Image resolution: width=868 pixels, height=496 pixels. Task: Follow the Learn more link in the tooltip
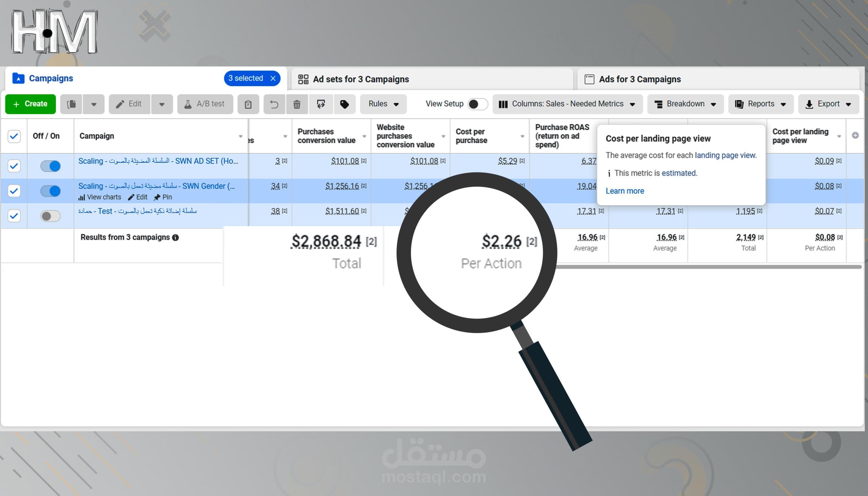click(625, 191)
